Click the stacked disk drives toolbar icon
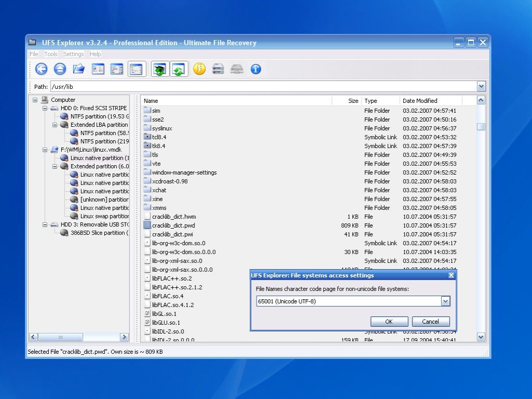The height and width of the screenshot is (399, 532). coord(218,69)
